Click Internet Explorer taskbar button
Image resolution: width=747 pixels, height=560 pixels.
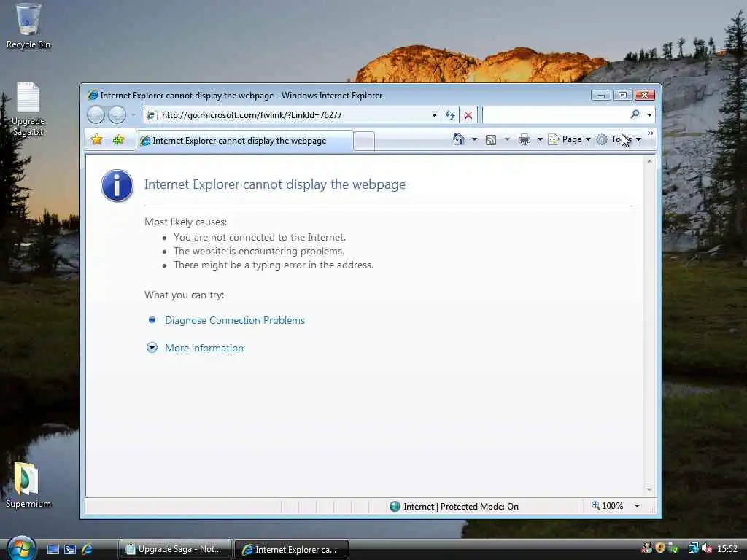[292, 550]
